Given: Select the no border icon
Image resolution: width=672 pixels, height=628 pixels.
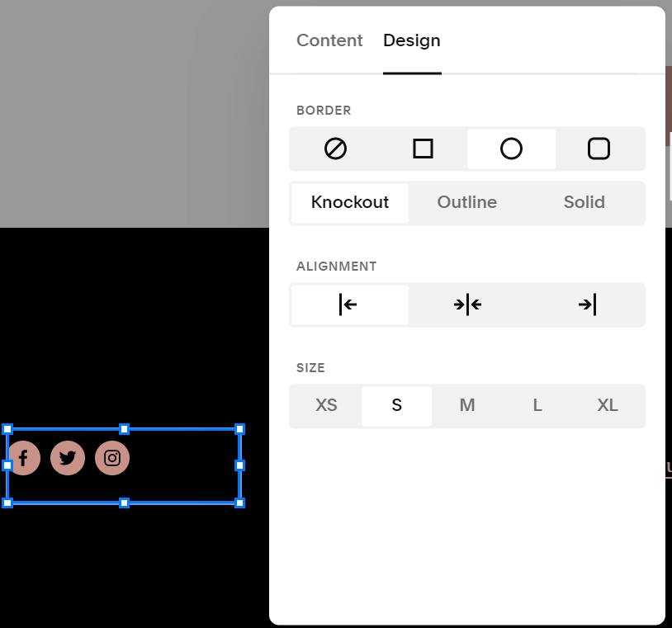Looking at the screenshot, I should tap(335, 149).
